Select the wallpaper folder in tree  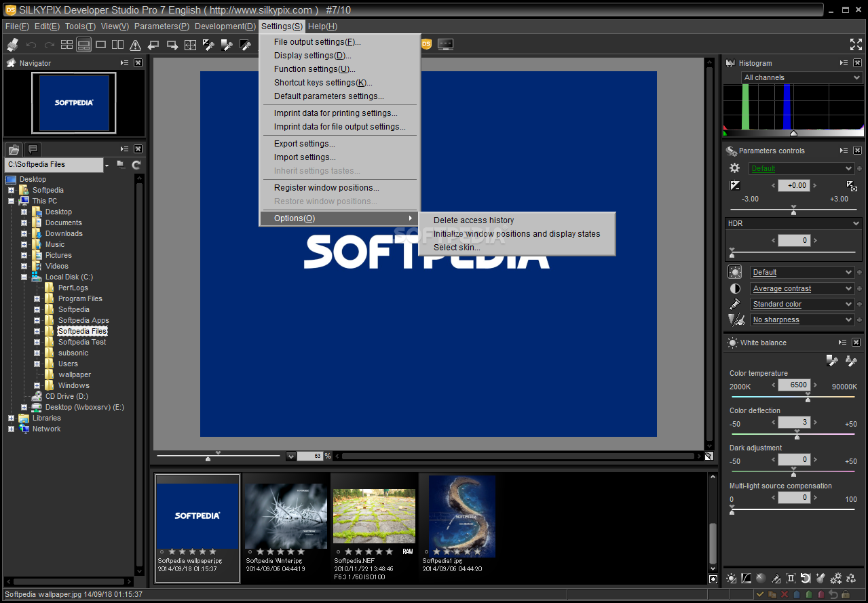tap(75, 374)
